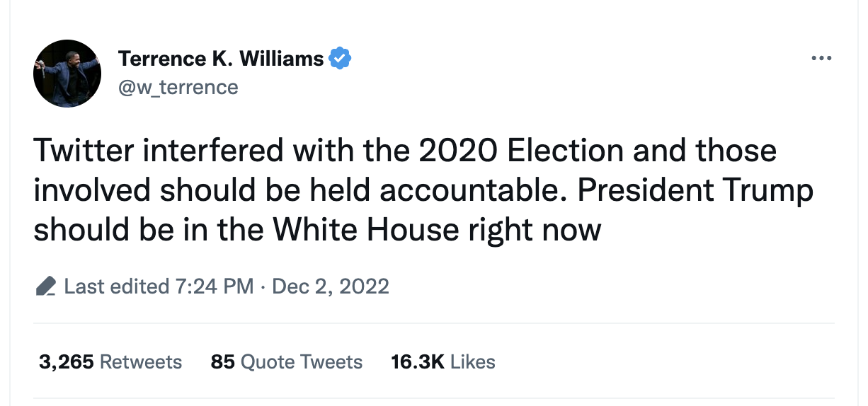Viewport: 868px width, 406px height.
Task: Click the edit pencil icon
Action: click(45, 286)
